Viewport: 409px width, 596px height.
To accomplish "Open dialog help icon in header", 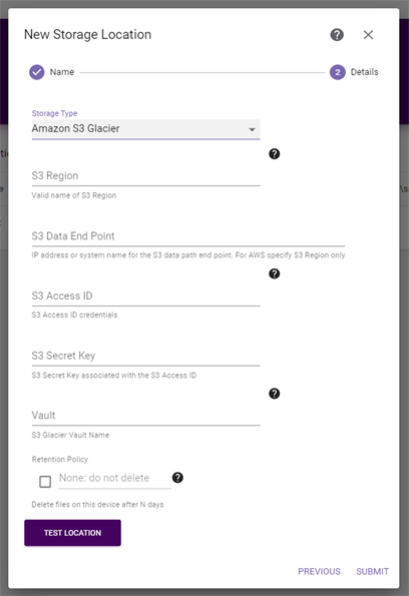I will point(337,35).
